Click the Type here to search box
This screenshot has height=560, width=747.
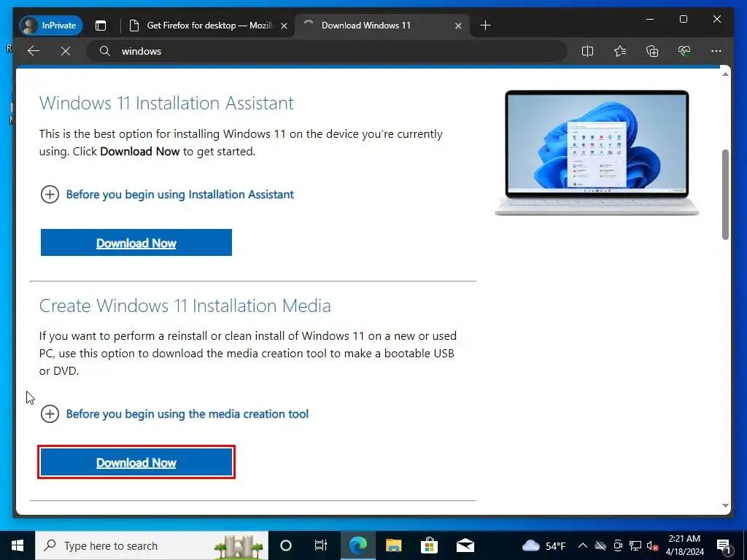[x=152, y=545]
